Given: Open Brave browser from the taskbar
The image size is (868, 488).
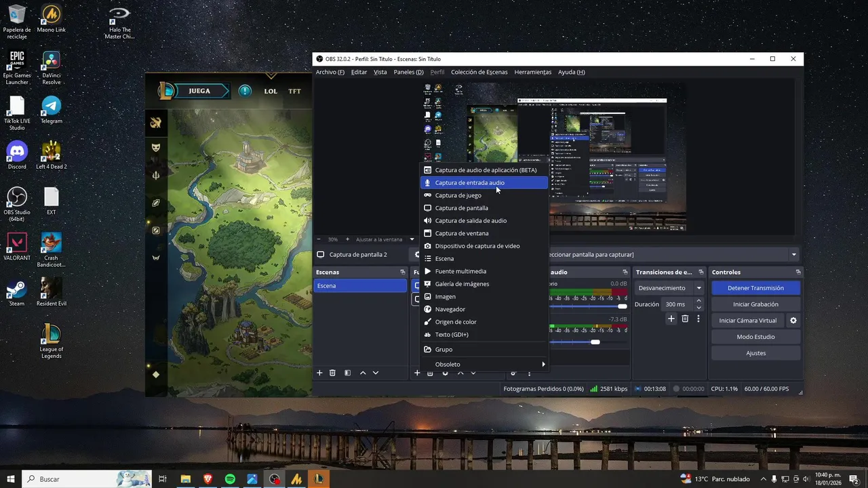Looking at the screenshot, I should coord(208,479).
